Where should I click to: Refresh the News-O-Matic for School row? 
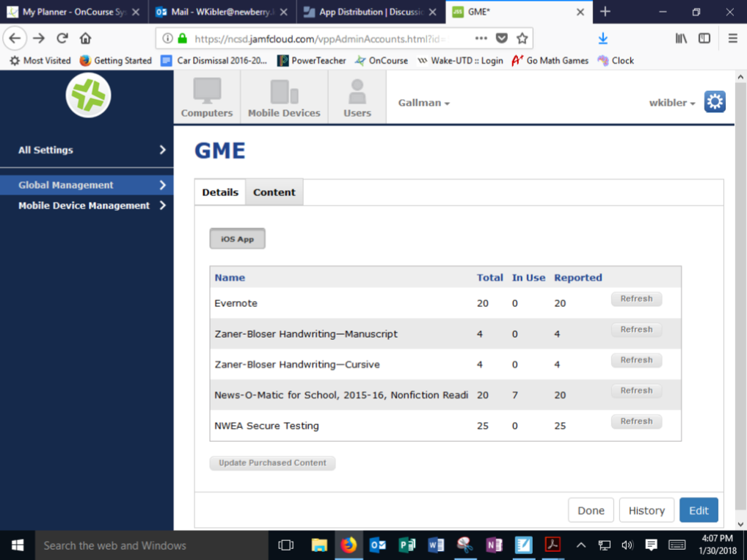point(636,390)
